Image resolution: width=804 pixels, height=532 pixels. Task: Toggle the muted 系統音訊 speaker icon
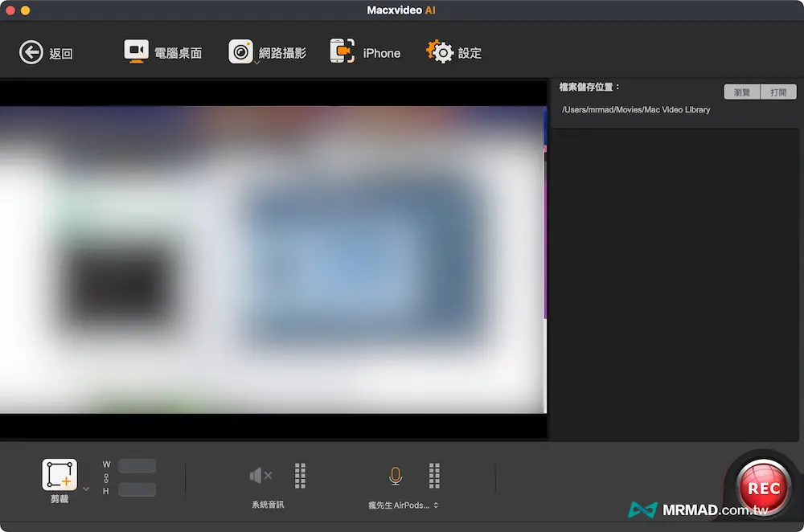(260, 476)
